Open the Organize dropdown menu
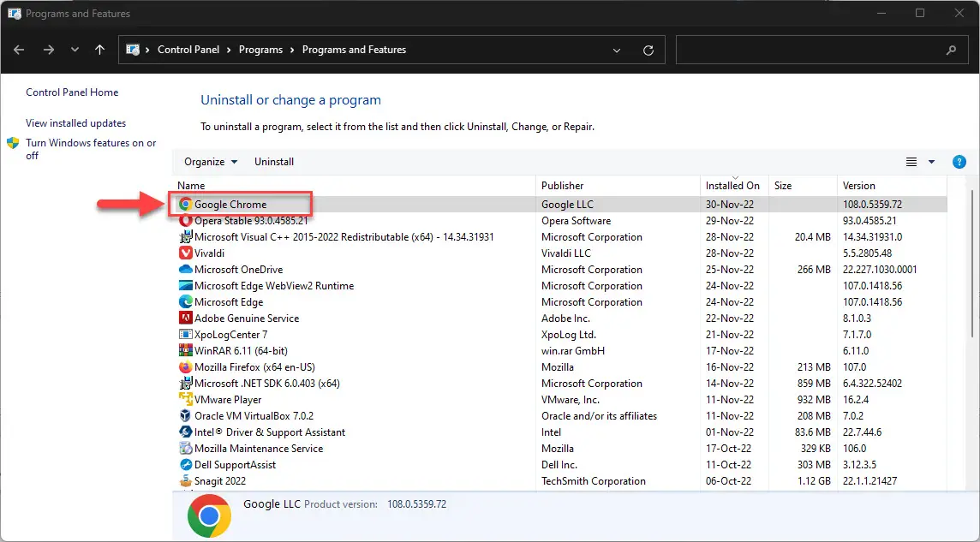The image size is (980, 542). [211, 162]
